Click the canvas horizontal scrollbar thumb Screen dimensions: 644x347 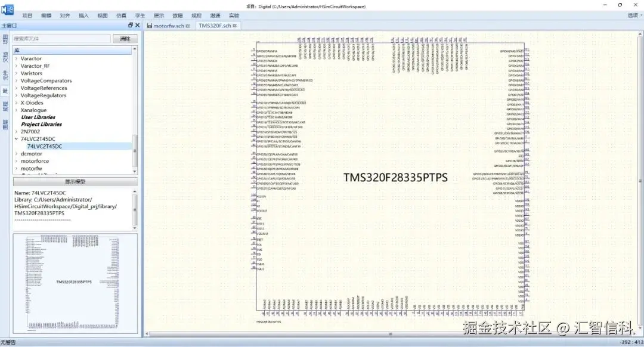[x=390, y=334]
